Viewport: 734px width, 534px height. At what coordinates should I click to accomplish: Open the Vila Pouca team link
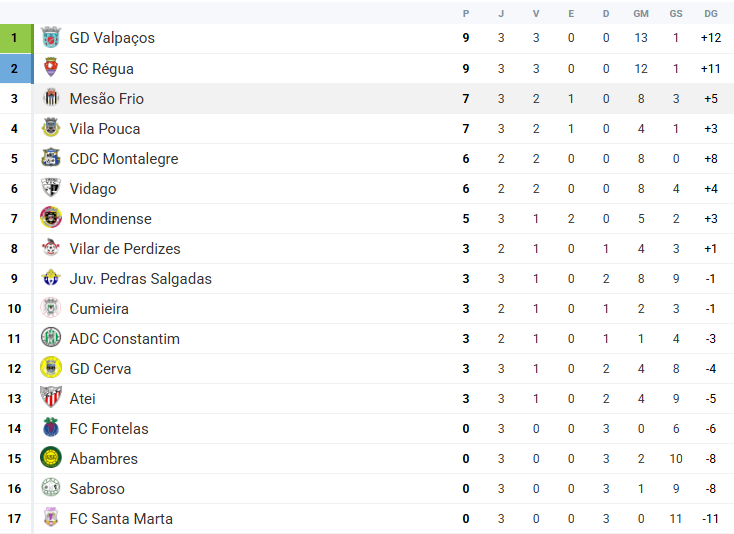(105, 129)
